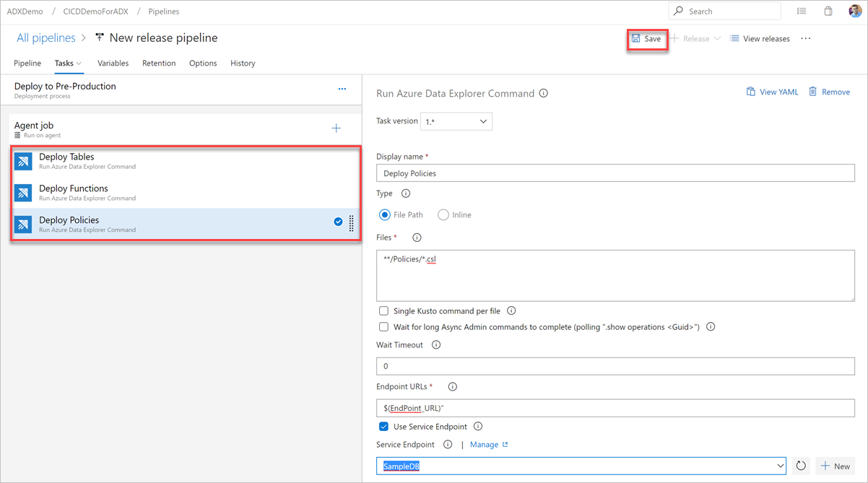The height and width of the screenshot is (483, 868).
Task: Open the View YAML panel
Action: pyautogui.click(x=771, y=92)
